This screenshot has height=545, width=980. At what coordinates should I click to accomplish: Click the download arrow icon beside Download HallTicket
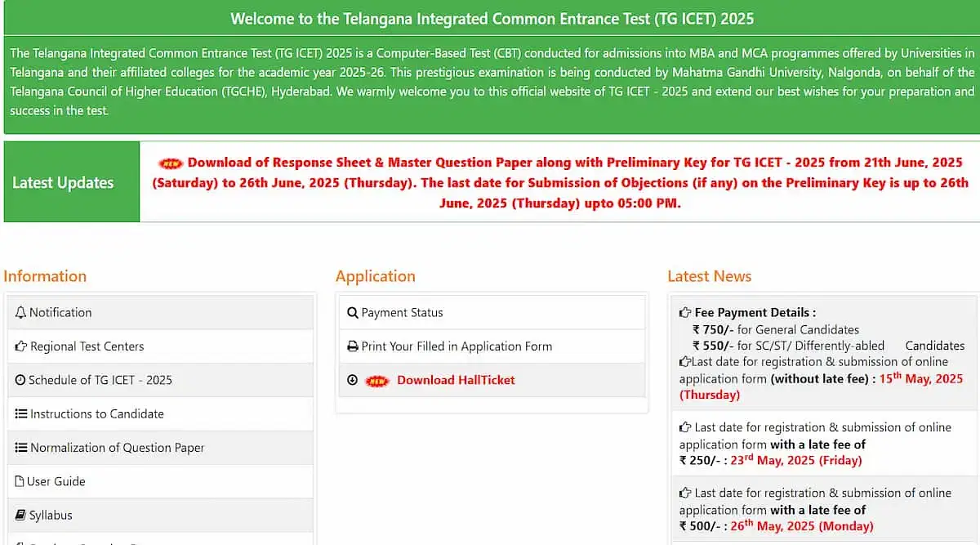[352, 380]
